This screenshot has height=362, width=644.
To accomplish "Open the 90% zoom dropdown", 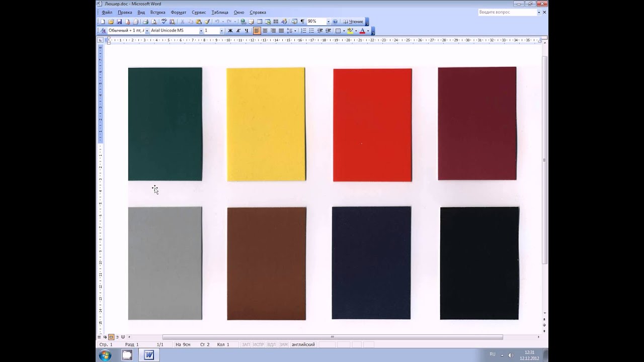I will 329,22.
